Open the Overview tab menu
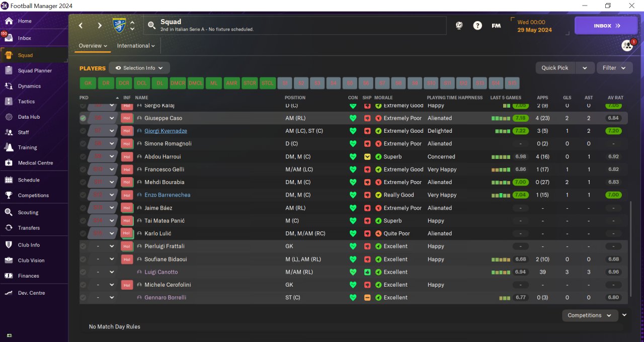644x342 pixels. [93, 46]
